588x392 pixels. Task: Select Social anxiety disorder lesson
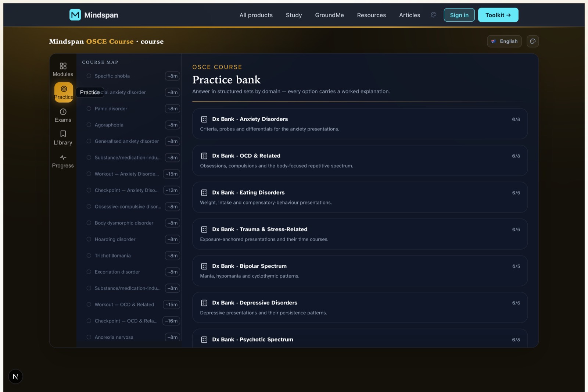click(133, 92)
